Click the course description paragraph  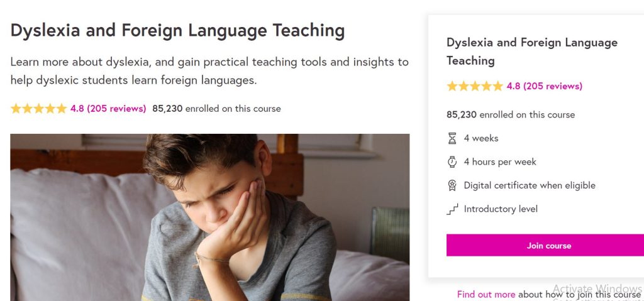[x=209, y=71]
